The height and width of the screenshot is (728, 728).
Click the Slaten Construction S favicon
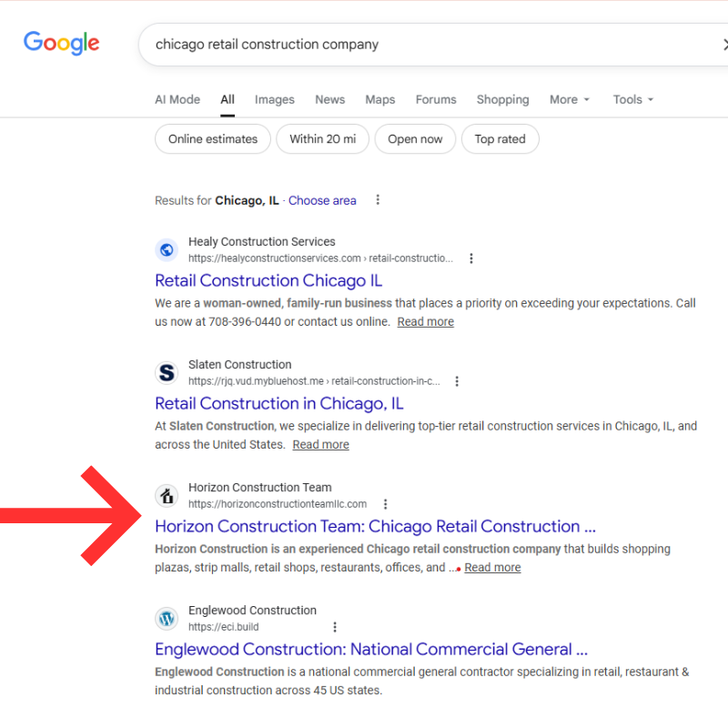(x=167, y=372)
